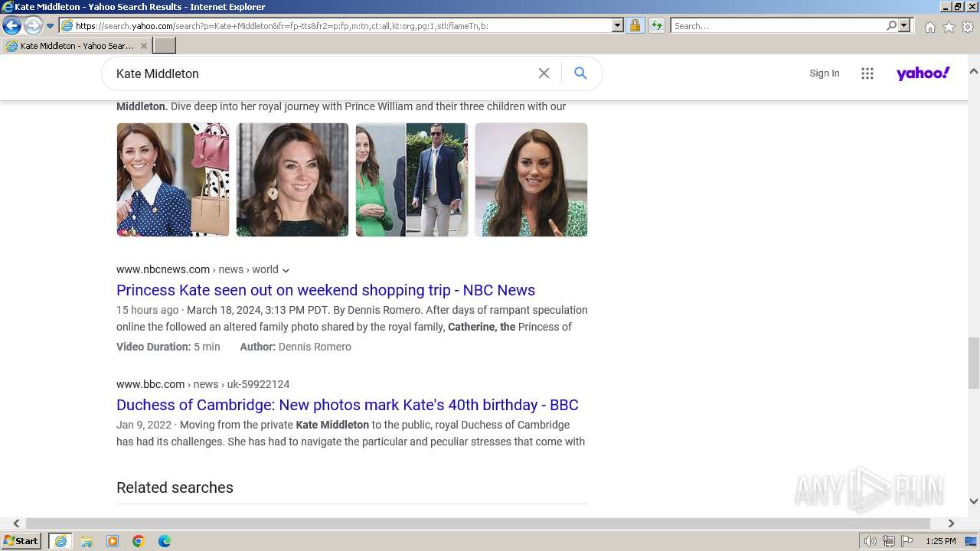Open thumbnail showing man in navy blazer
Image resolution: width=980 pixels, height=551 pixels.
[x=412, y=180]
